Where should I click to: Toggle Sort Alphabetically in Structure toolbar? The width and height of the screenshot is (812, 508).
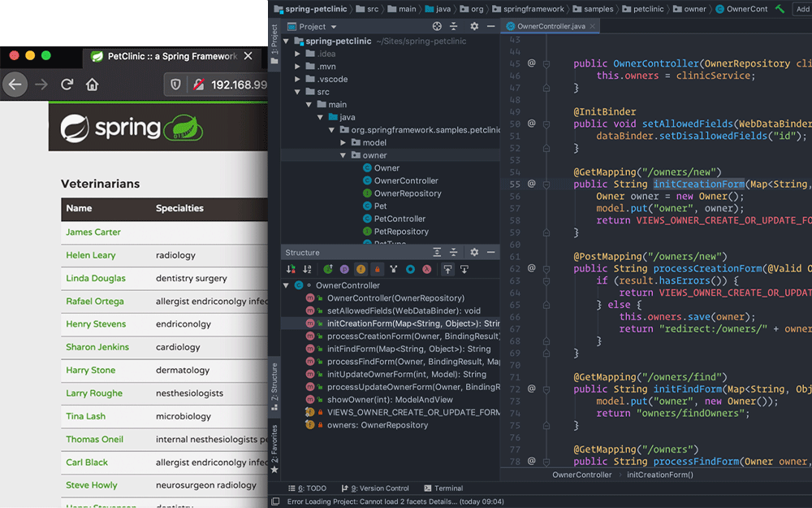[x=307, y=269]
